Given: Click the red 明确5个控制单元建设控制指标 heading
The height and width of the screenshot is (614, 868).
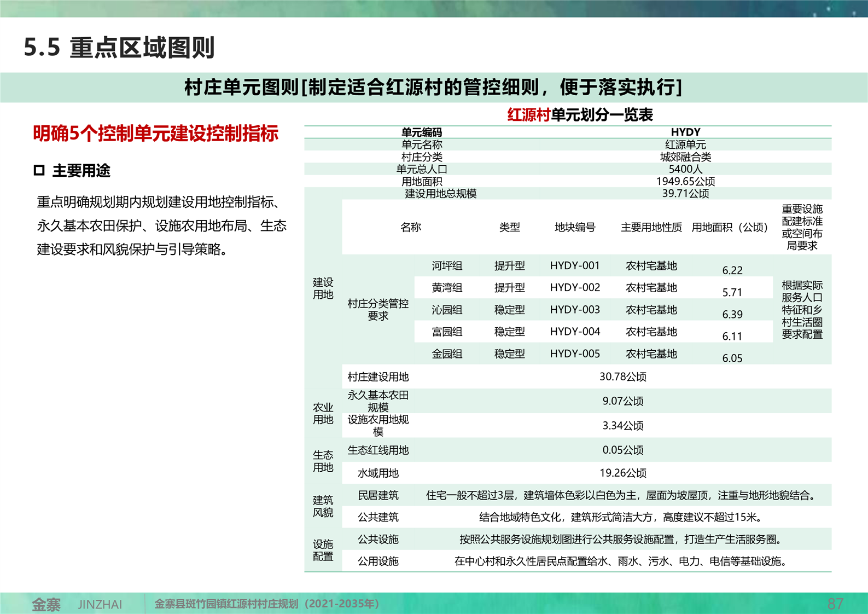Looking at the screenshot, I should coord(156,134).
